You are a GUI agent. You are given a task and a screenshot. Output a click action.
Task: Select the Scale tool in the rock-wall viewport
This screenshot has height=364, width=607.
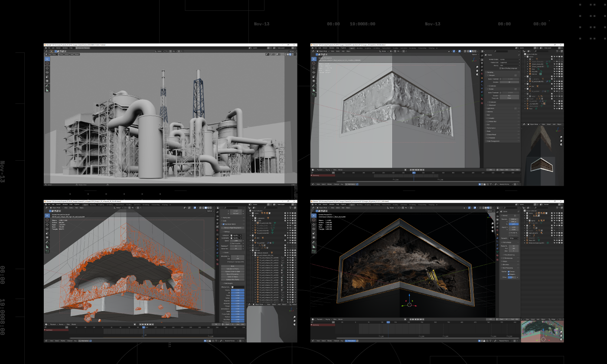coord(314,76)
